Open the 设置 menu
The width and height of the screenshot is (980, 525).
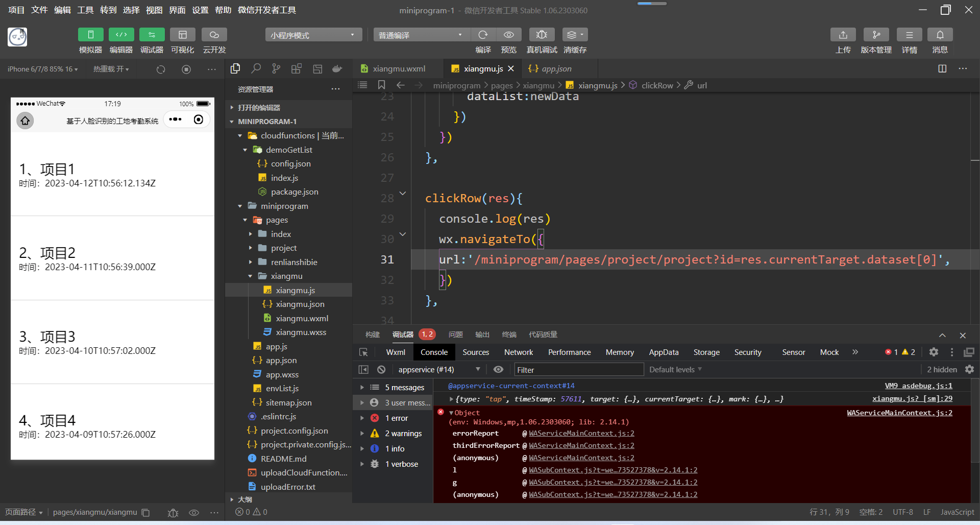pos(200,10)
